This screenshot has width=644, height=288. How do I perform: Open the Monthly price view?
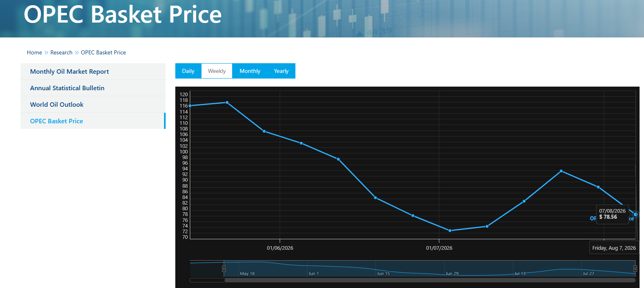[x=250, y=71]
